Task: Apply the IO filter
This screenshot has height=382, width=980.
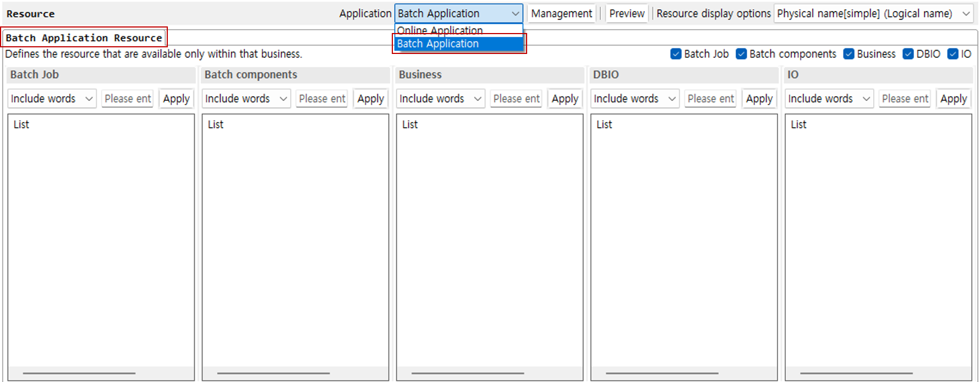Action: pyautogui.click(x=953, y=99)
